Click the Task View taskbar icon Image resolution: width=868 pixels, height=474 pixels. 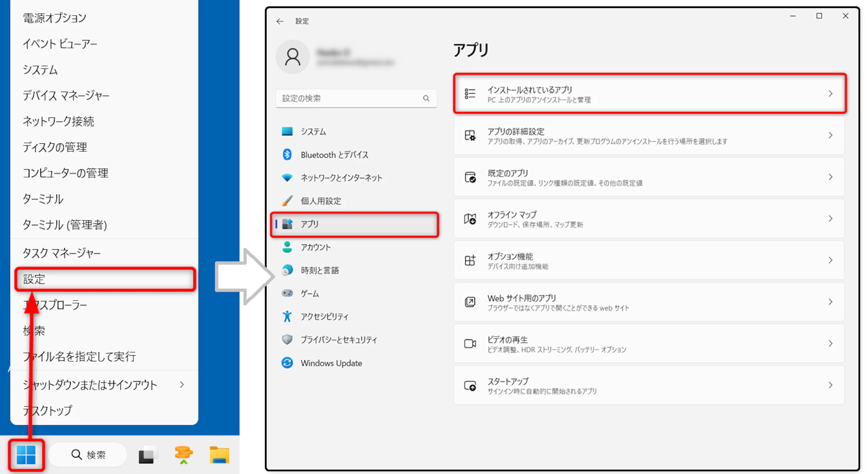tap(147, 455)
